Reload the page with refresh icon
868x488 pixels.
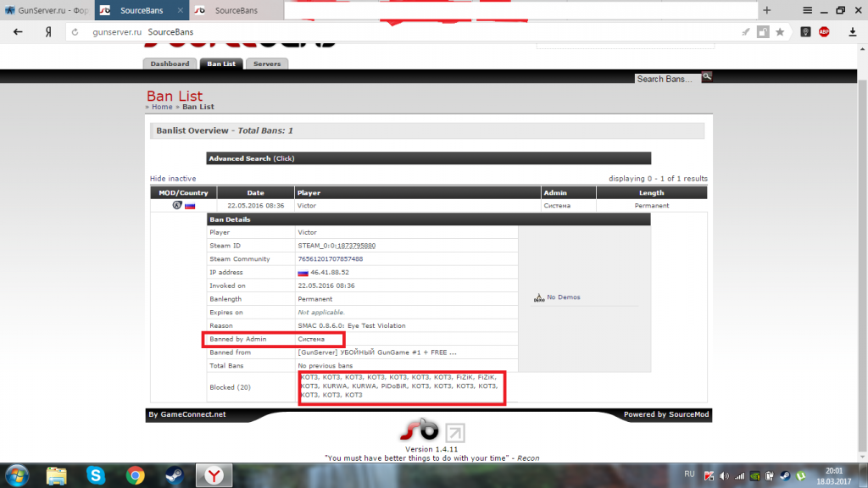click(x=75, y=32)
